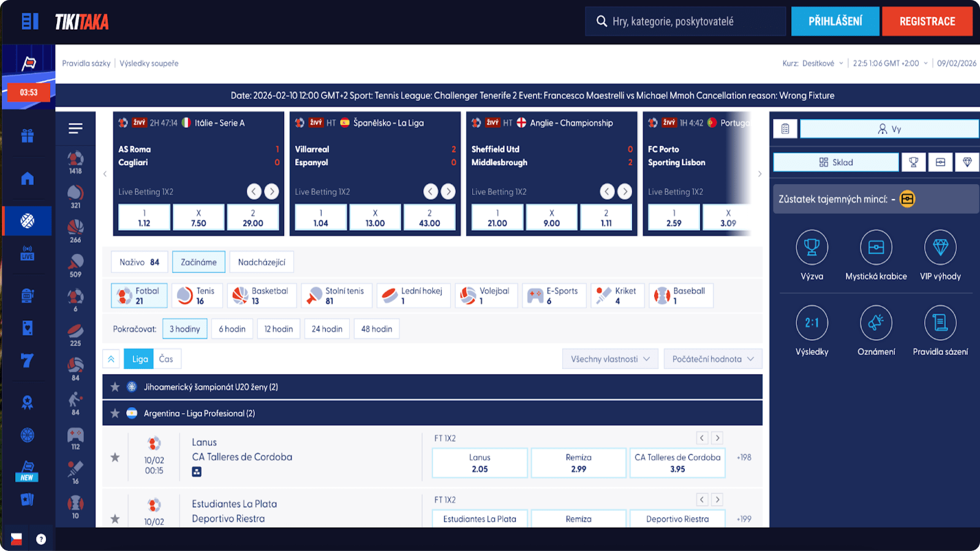Open Výsledky soupeře link
This screenshot has height=551, width=980.
[149, 63]
